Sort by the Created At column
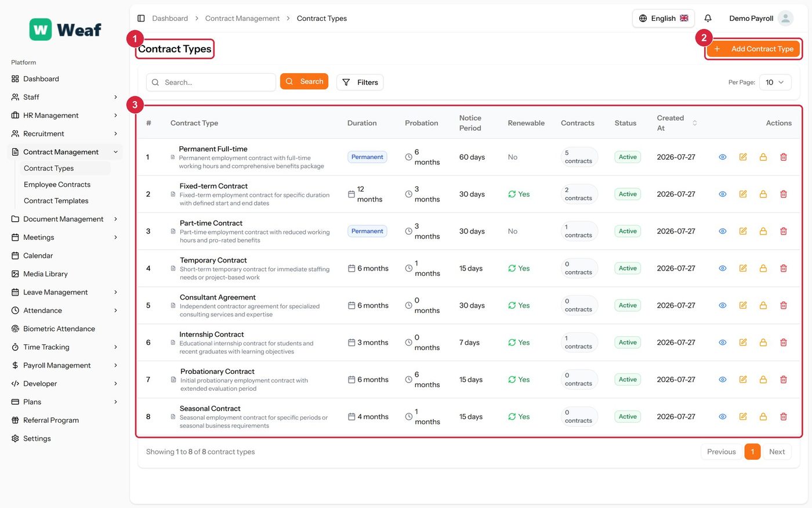 coord(677,123)
